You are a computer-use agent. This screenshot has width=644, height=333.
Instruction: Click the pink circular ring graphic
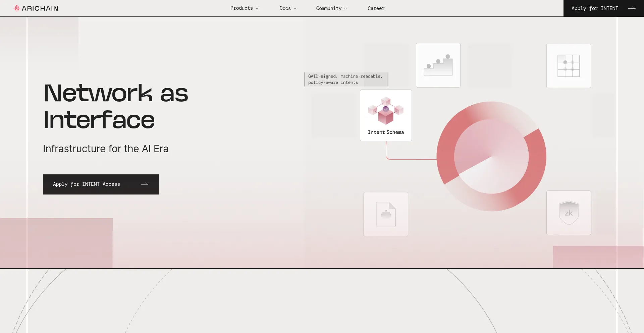coord(491,156)
